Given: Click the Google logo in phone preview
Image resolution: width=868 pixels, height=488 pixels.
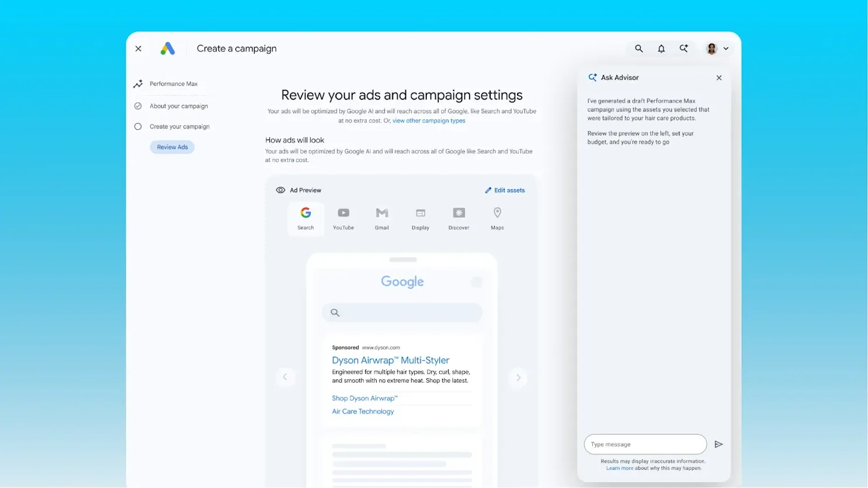Looking at the screenshot, I should click(402, 282).
